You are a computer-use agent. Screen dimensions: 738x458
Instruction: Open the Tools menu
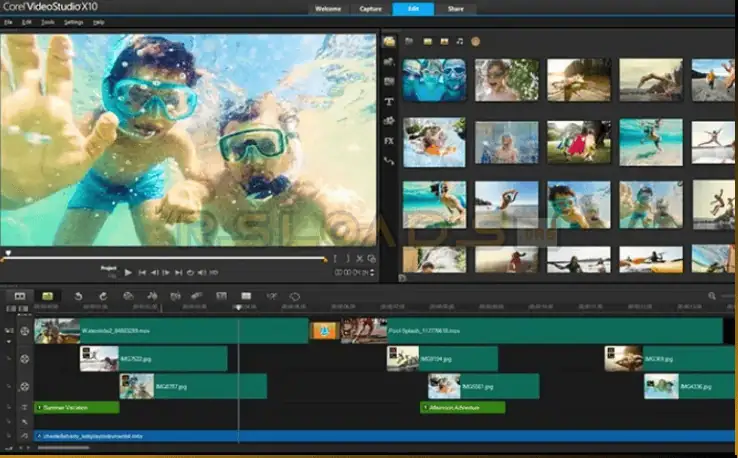(x=48, y=22)
